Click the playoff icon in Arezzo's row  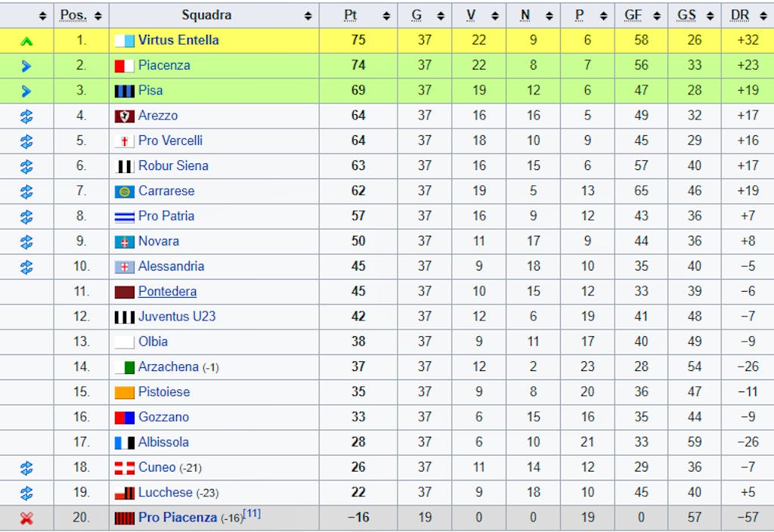click(x=26, y=116)
